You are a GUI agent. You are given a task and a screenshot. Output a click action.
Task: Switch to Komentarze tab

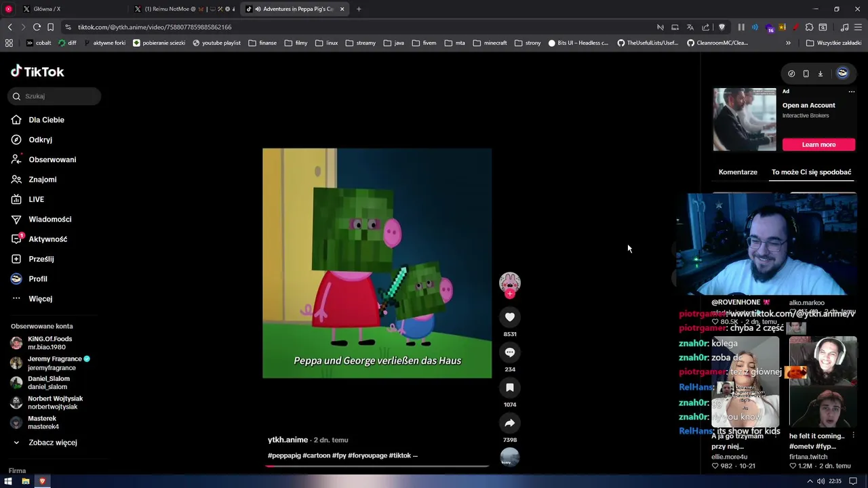[x=738, y=172]
